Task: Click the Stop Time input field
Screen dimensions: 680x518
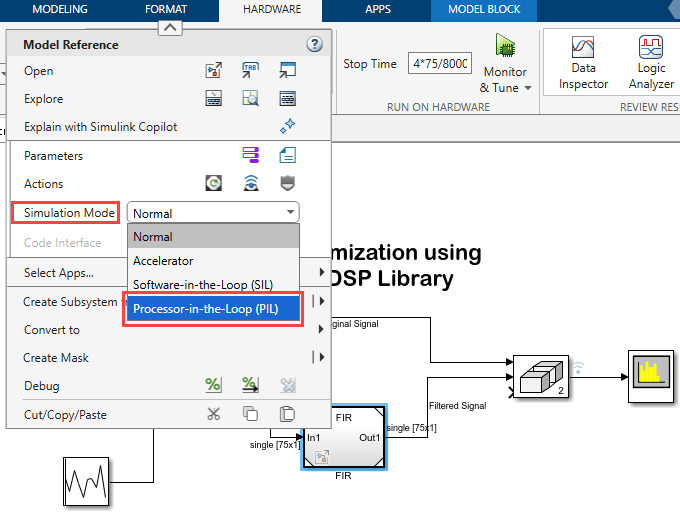Action: 440,63
